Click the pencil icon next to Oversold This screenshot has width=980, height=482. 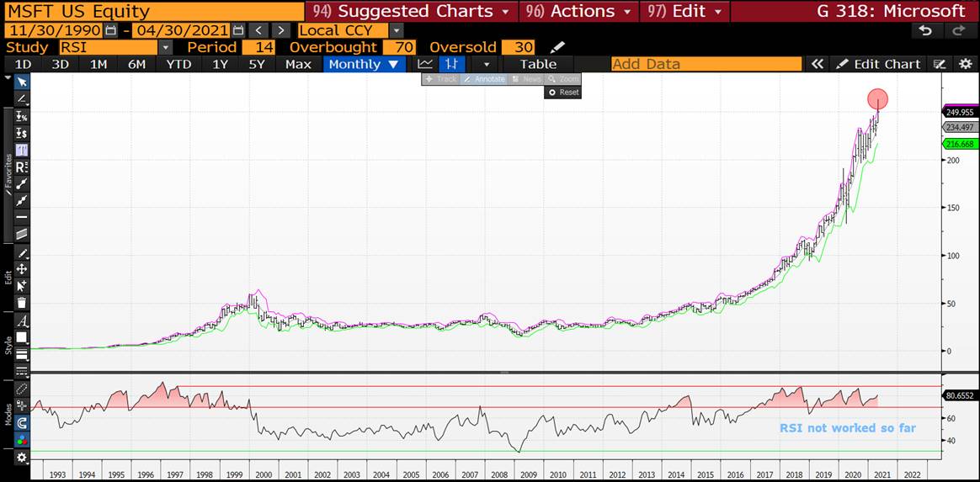click(x=557, y=47)
